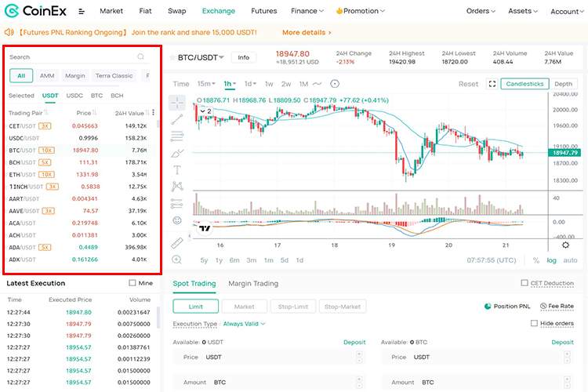Switch chart to Depth view
588x392 pixels.
(563, 84)
